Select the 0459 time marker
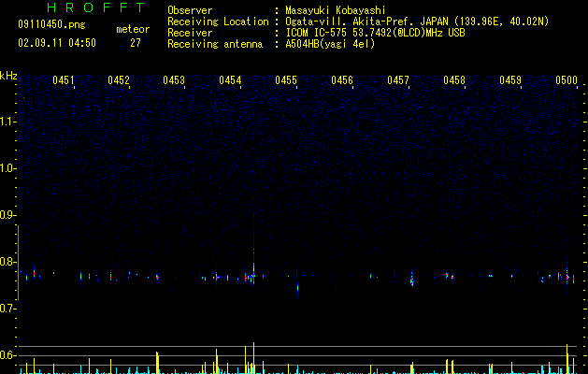Screen dimensions: 588x374 click(x=510, y=80)
